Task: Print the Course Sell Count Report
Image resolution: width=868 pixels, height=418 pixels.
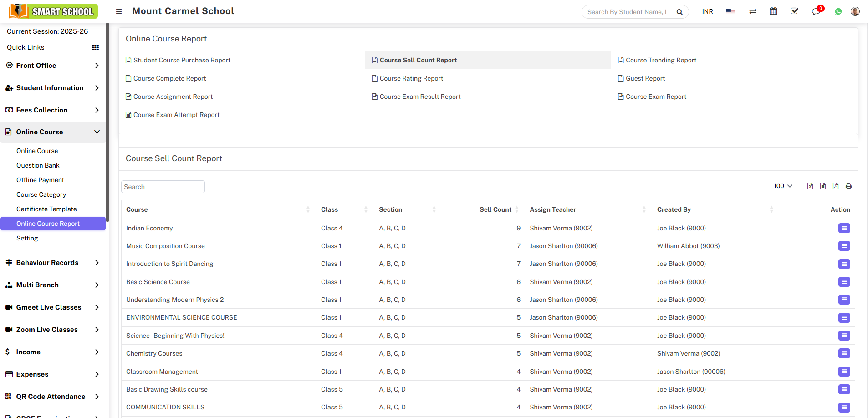Action: (x=848, y=186)
